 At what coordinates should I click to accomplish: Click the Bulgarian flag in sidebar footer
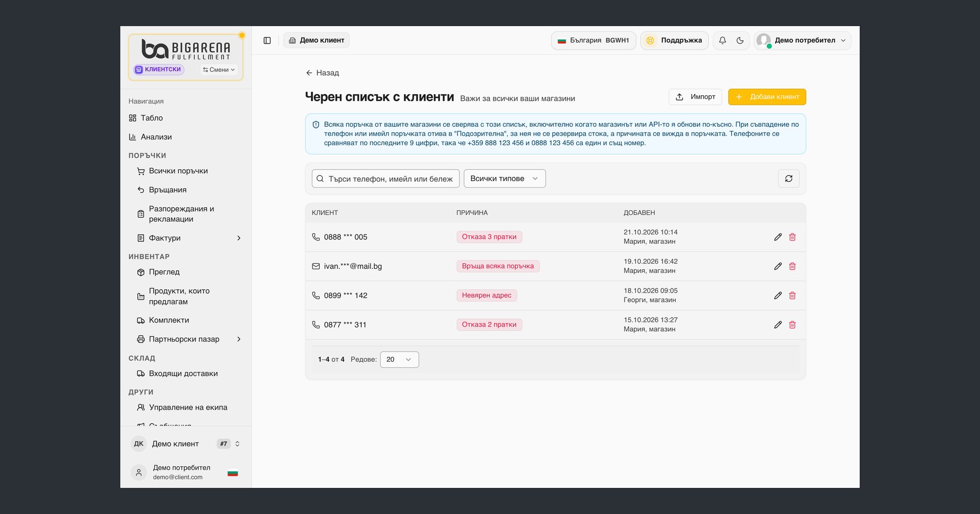pyautogui.click(x=232, y=473)
